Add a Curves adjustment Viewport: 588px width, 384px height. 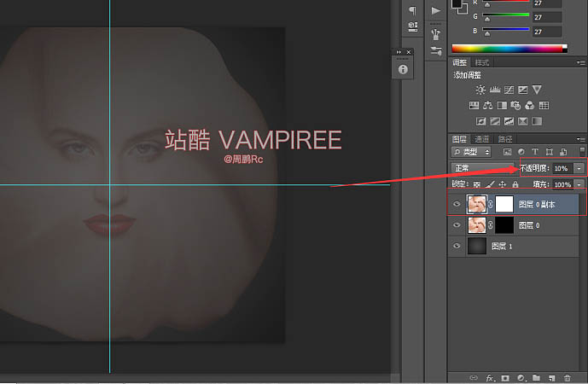pyautogui.click(x=509, y=90)
